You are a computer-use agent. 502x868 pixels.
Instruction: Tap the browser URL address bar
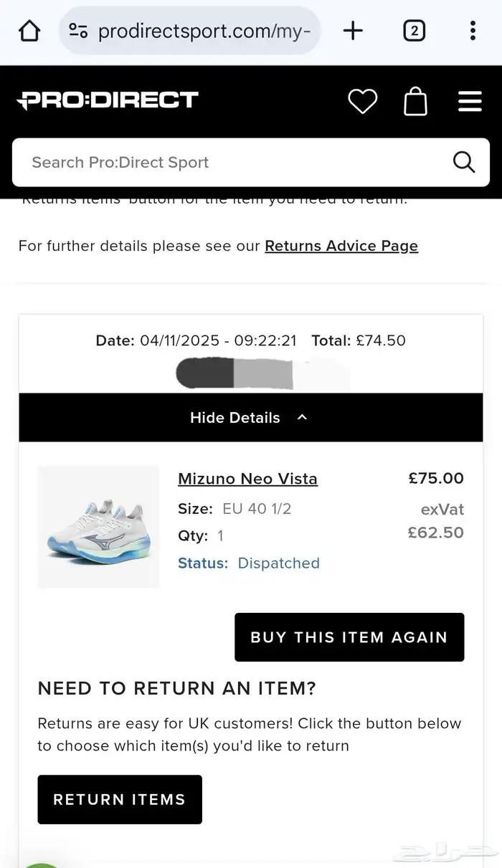204,31
